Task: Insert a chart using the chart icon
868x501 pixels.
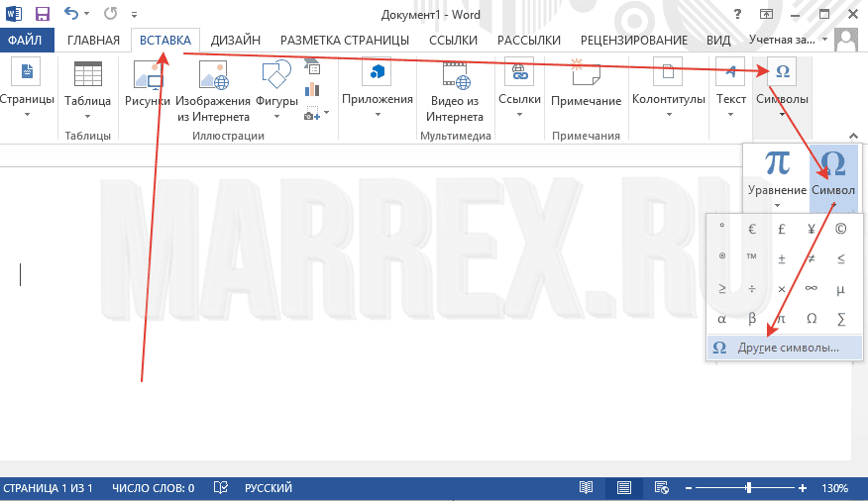Action: [313, 89]
